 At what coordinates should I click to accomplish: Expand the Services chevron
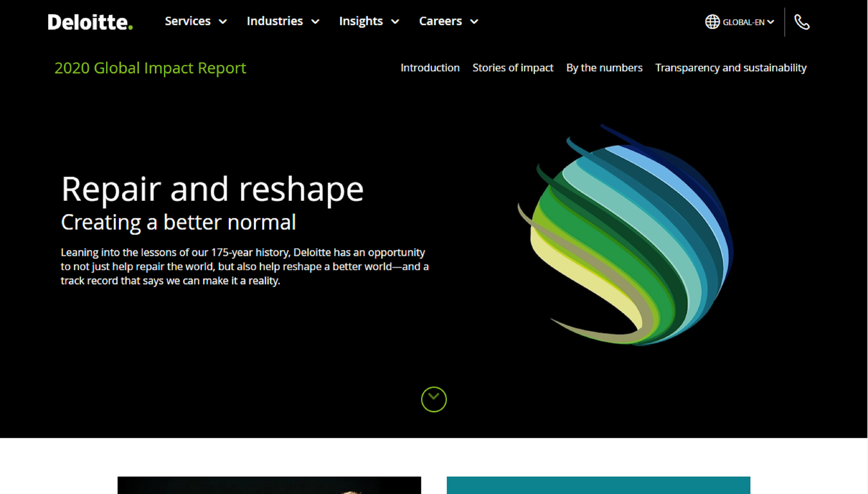(223, 22)
